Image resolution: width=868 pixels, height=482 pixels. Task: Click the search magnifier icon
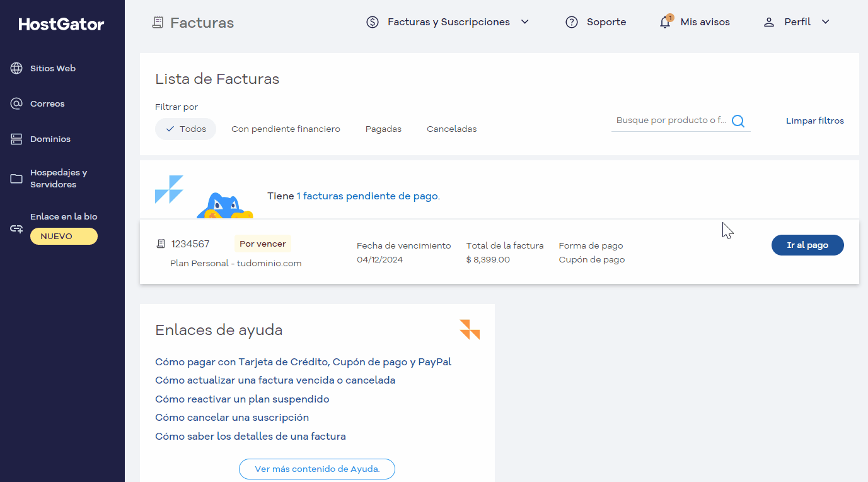(738, 120)
